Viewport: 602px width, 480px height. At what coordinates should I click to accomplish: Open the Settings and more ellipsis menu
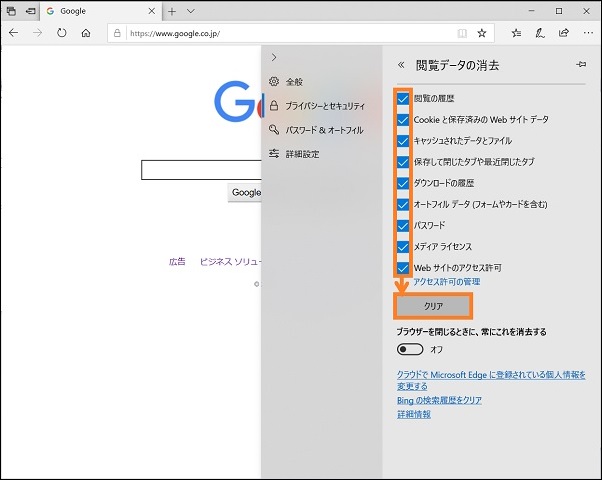[x=587, y=32]
